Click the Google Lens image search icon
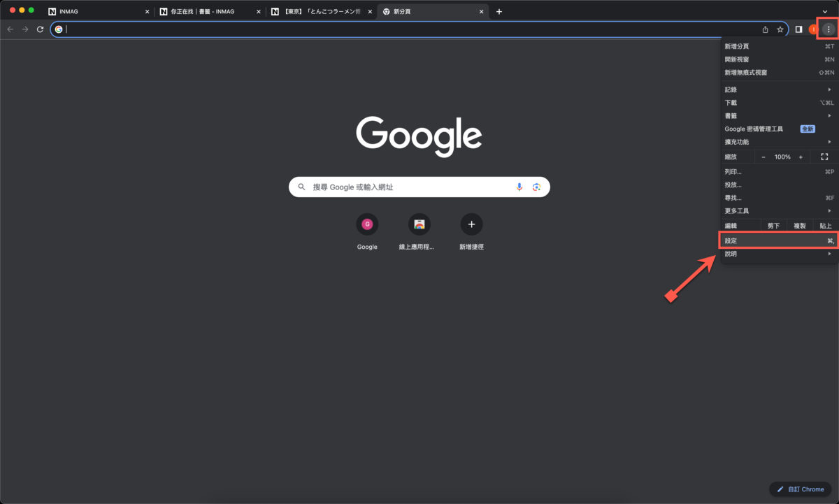 (537, 187)
